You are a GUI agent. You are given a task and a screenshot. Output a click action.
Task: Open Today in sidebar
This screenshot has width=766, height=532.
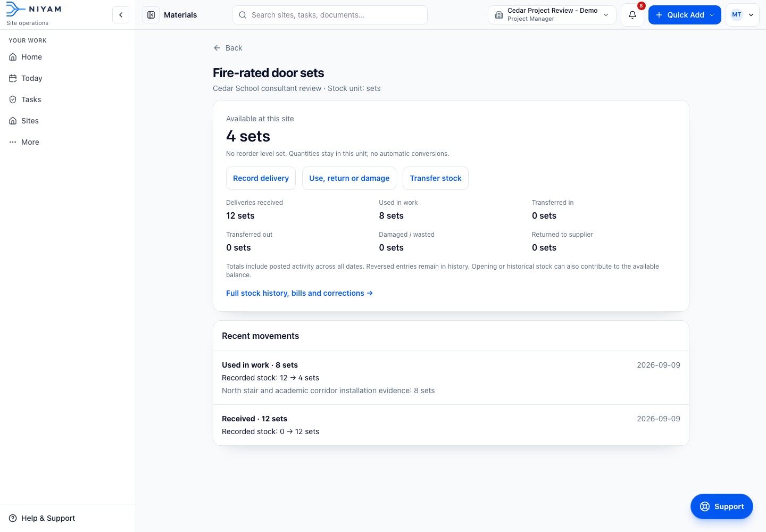[x=68, y=78]
